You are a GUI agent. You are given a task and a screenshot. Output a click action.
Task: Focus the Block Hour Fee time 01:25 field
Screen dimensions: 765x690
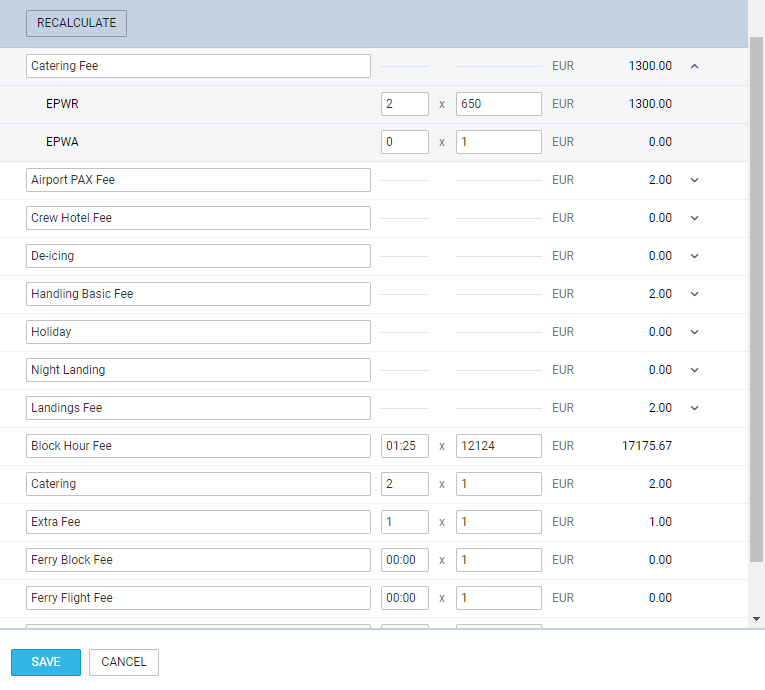pyautogui.click(x=405, y=446)
